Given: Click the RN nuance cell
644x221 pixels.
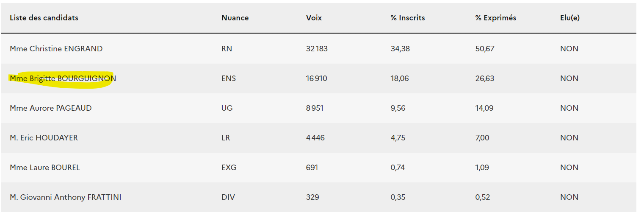Looking at the screenshot, I should (227, 49).
